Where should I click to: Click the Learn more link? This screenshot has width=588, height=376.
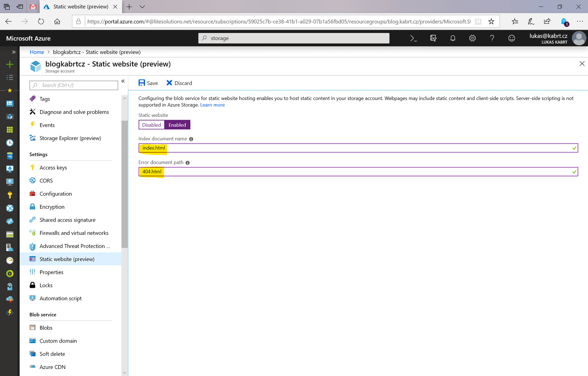[x=212, y=105]
